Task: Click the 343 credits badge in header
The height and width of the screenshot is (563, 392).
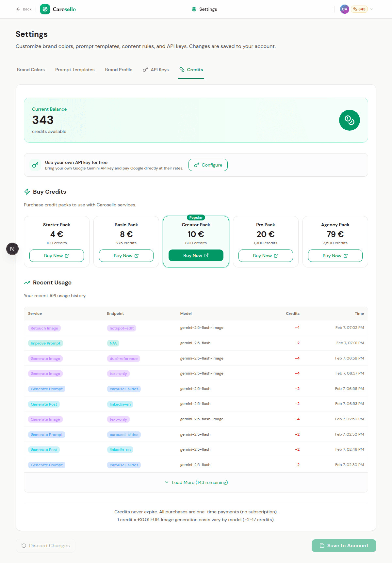Action: (359, 9)
